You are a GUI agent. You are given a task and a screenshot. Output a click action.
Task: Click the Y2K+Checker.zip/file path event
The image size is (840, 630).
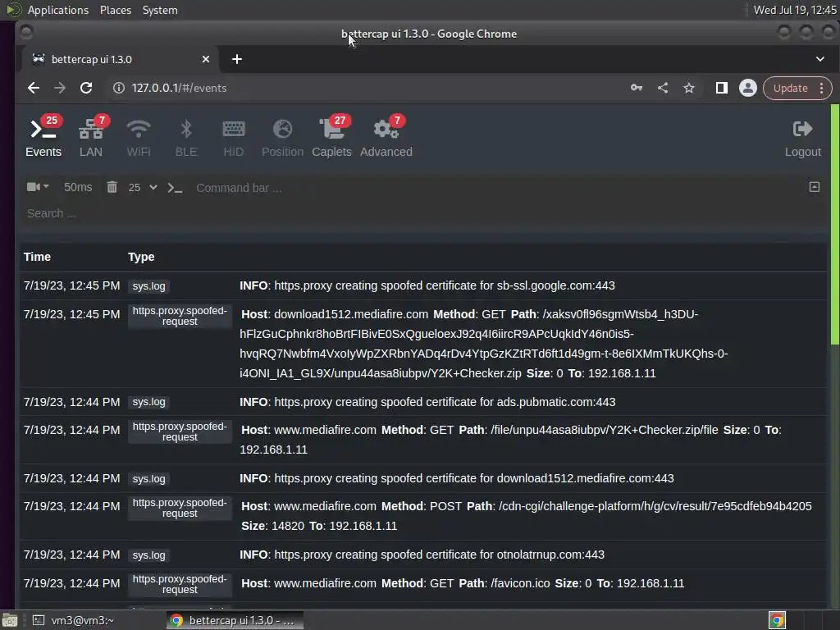click(x=510, y=440)
